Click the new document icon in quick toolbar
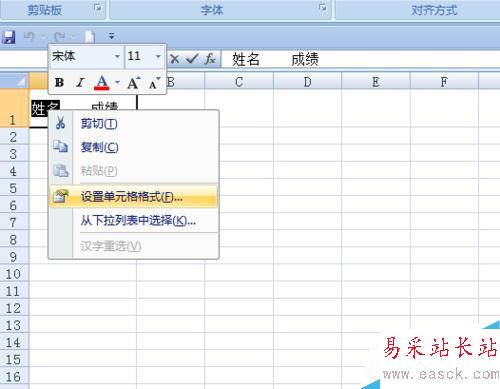 click(x=89, y=37)
